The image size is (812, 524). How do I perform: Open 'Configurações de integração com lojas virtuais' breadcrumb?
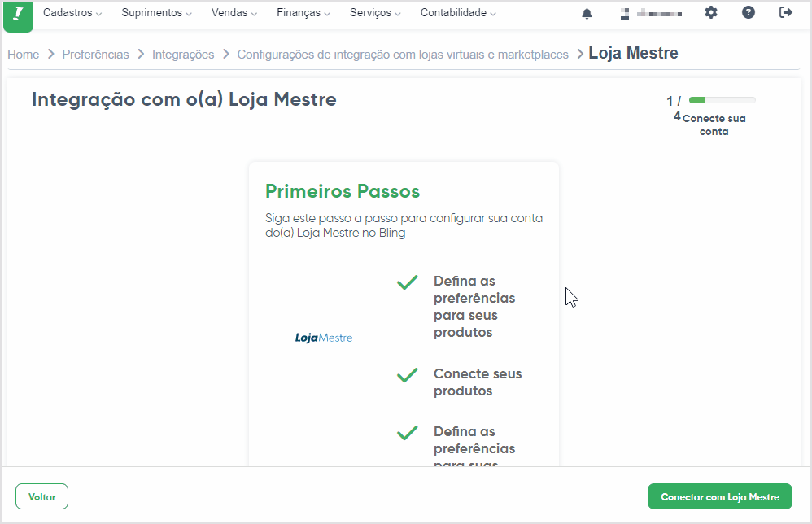[403, 55]
